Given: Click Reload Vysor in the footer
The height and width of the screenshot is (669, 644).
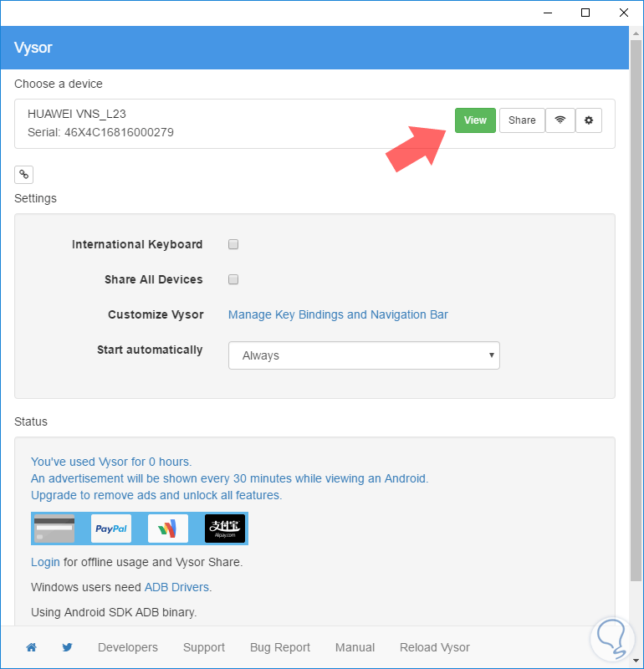Looking at the screenshot, I should coord(434,647).
